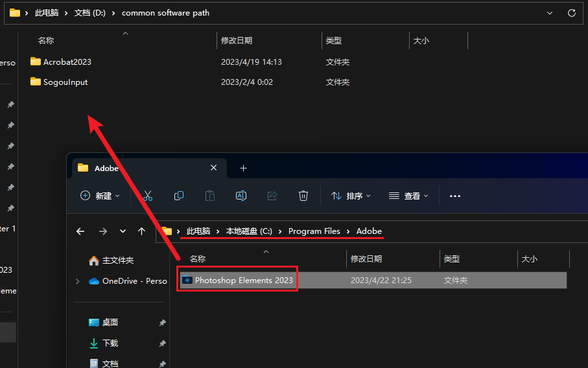The width and height of the screenshot is (588, 368).
Task: Click Adobe breadcrumb segment
Action: tap(369, 231)
